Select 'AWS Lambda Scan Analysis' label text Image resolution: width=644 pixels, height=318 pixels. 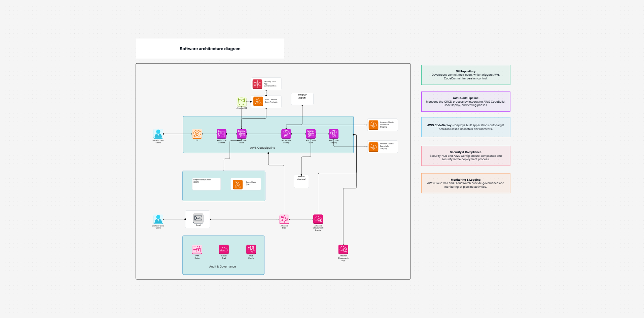[x=271, y=101]
